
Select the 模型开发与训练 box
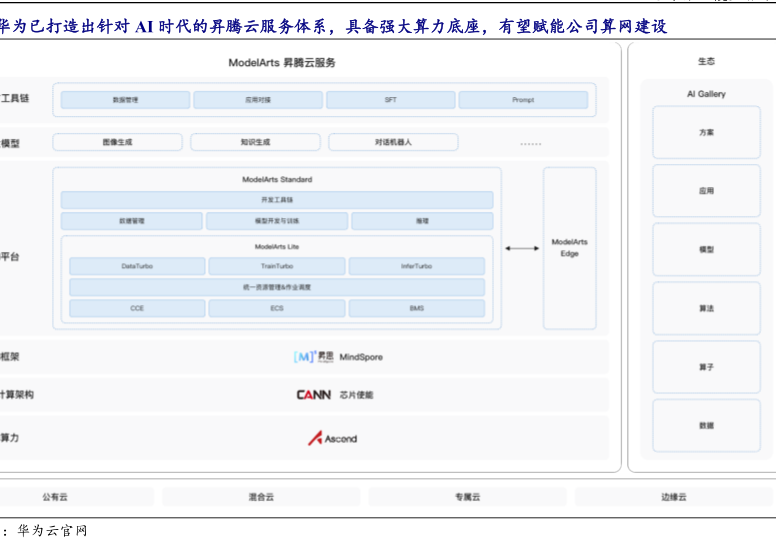[x=277, y=221]
